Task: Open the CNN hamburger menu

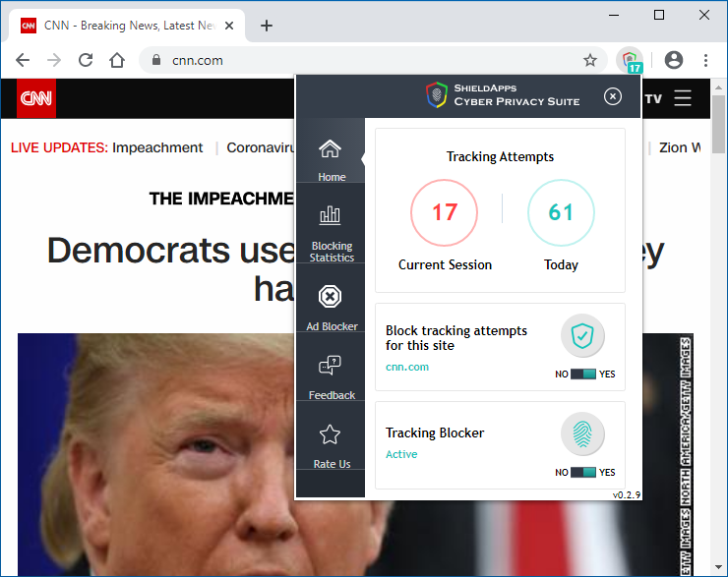Action: pyautogui.click(x=683, y=98)
